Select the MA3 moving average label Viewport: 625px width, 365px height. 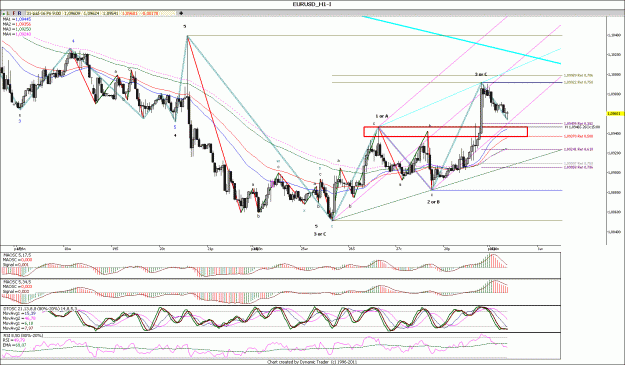(x=17, y=29)
